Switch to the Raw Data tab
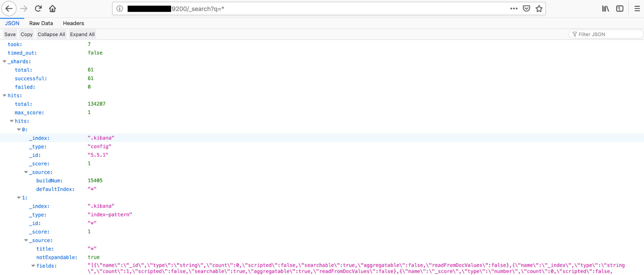644x275 pixels. [x=41, y=23]
